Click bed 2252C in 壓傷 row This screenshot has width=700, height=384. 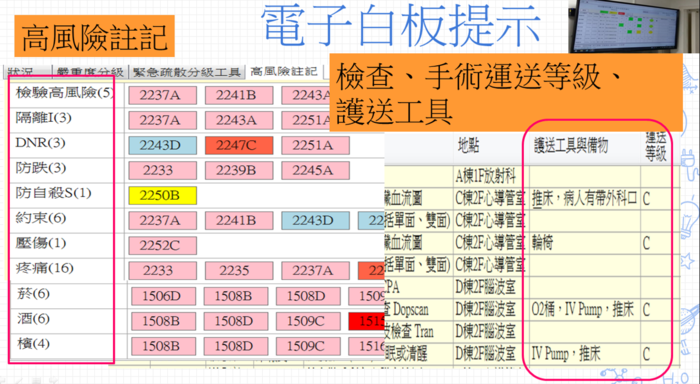pos(162,246)
